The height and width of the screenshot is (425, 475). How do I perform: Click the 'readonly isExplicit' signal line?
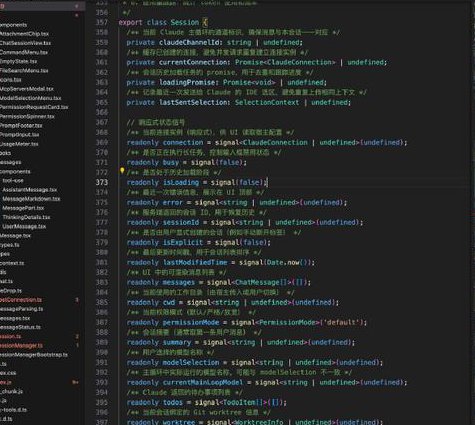[x=199, y=242]
